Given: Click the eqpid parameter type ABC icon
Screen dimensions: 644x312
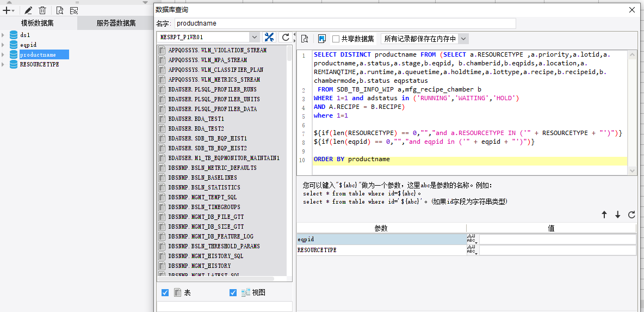Looking at the screenshot, I should pyautogui.click(x=472, y=239).
